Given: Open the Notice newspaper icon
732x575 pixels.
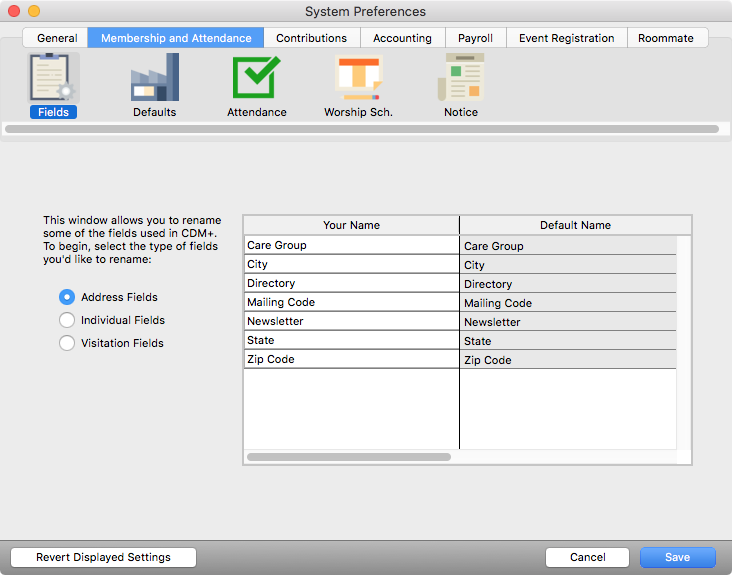Looking at the screenshot, I should tap(460, 80).
